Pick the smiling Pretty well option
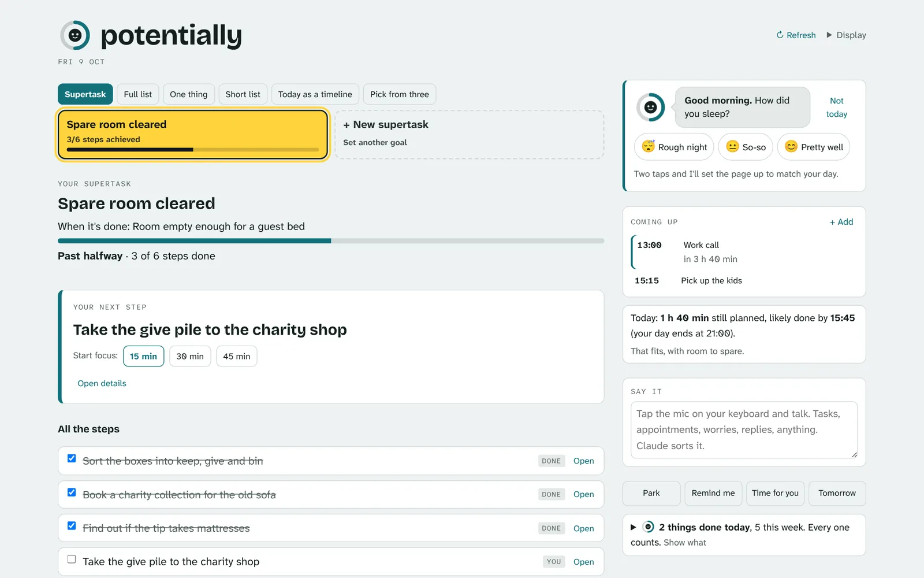Viewport: 924px width, 578px height. 814,147
